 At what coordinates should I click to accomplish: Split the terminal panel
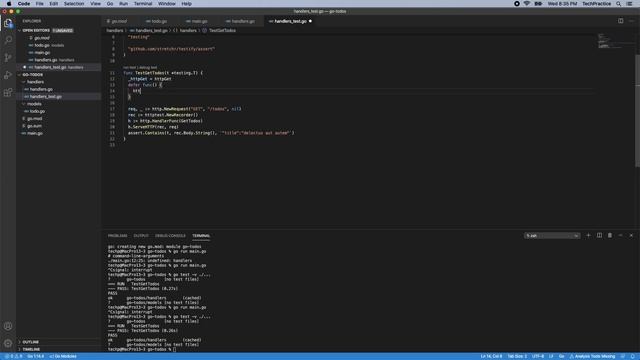point(599,236)
